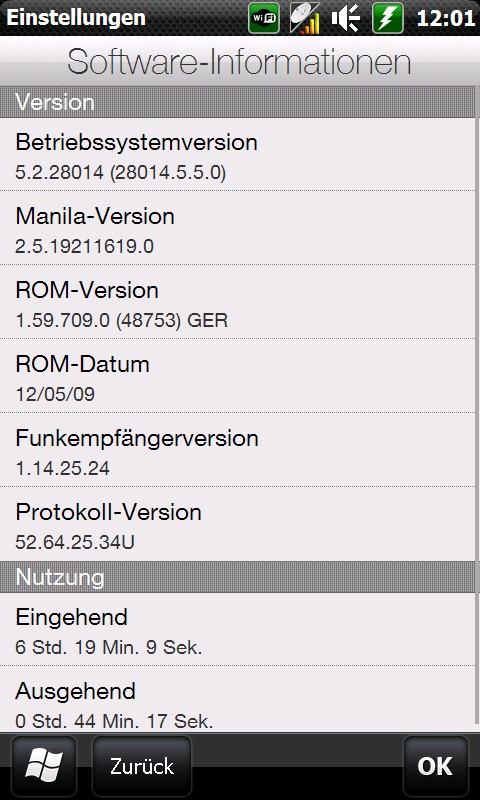
Task: Select the ROM-Version entry
Action: click(x=237, y=302)
